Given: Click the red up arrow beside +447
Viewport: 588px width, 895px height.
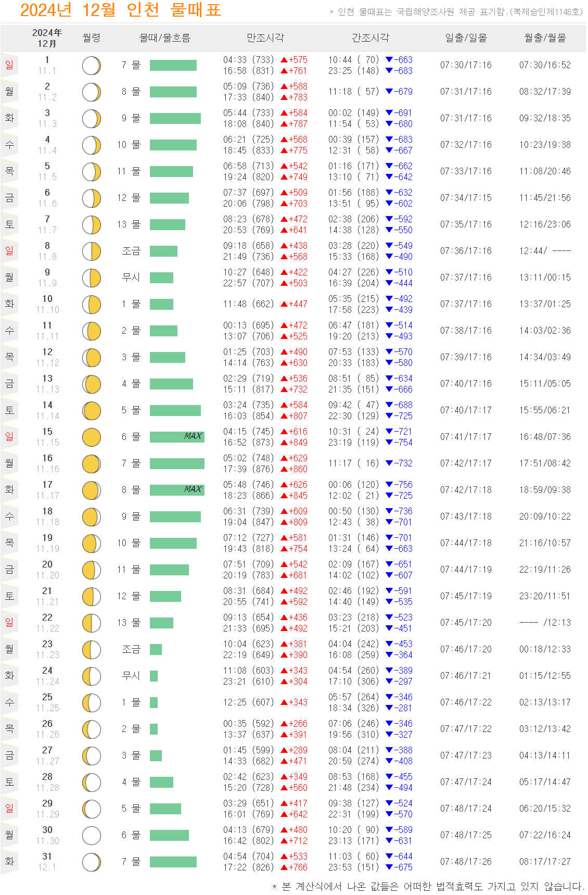Looking at the screenshot, I should click(284, 305).
